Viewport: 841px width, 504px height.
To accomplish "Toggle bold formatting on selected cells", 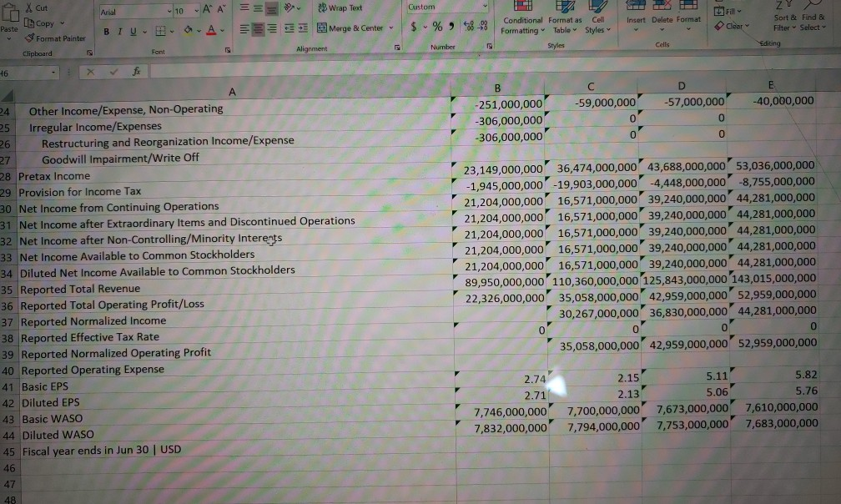I will point(106,29).
